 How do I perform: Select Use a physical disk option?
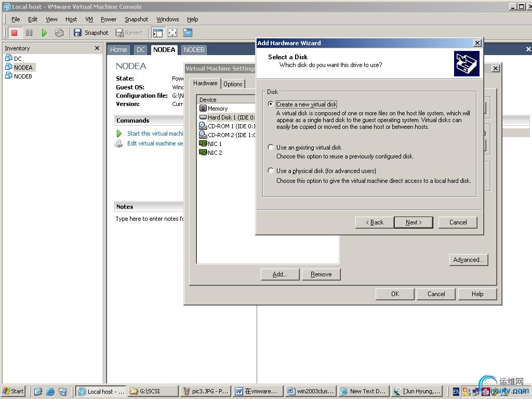click(270, 170)
